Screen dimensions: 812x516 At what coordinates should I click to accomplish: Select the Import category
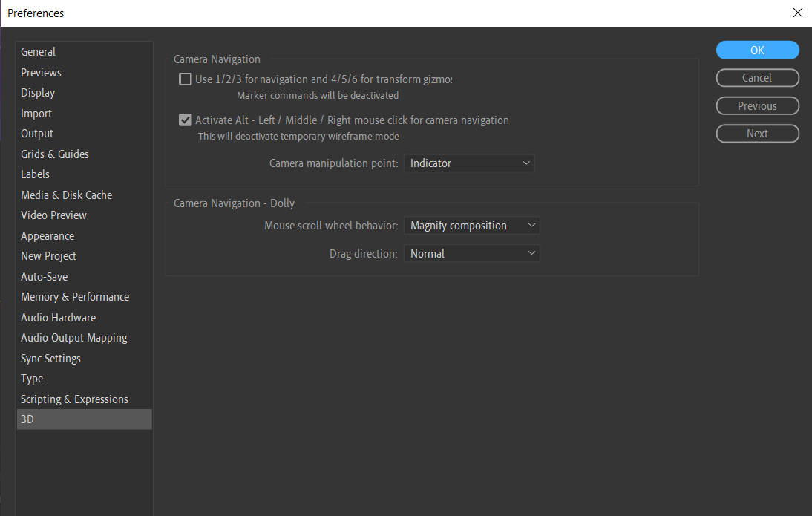(36, 113)
